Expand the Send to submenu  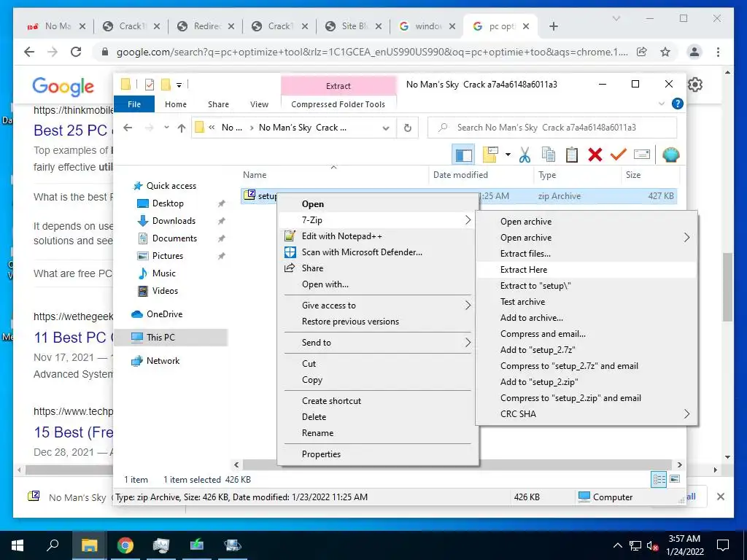(x=377, y=343)
